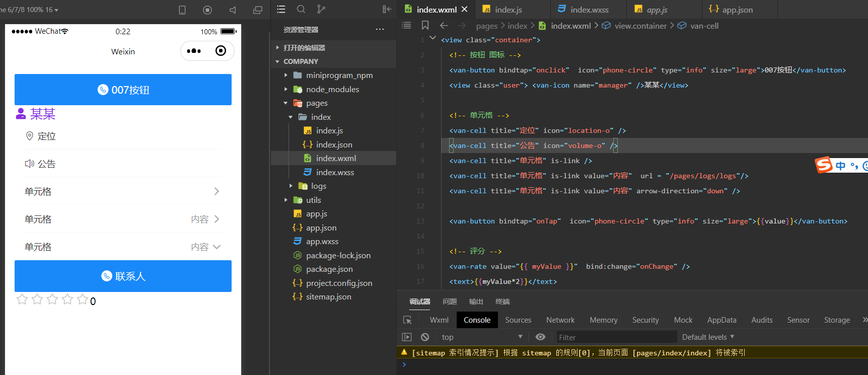Open the Wxml devtools tab

click(x=439, y=320)
